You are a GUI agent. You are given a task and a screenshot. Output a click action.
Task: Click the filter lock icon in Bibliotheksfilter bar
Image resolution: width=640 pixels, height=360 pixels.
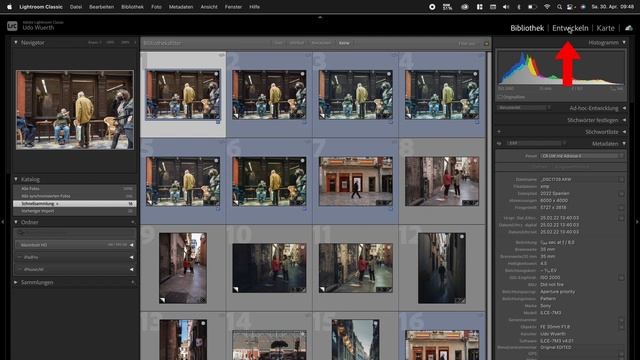pos(487,43)
